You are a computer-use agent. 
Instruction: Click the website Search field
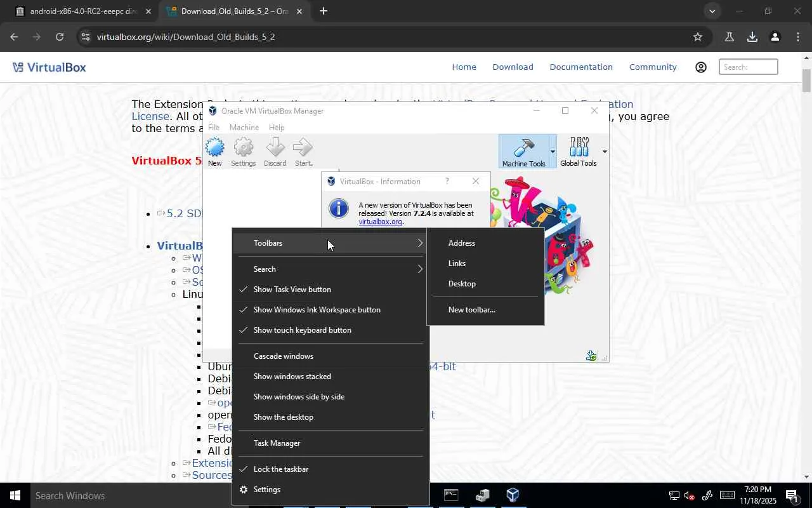(x=749, y=67)
